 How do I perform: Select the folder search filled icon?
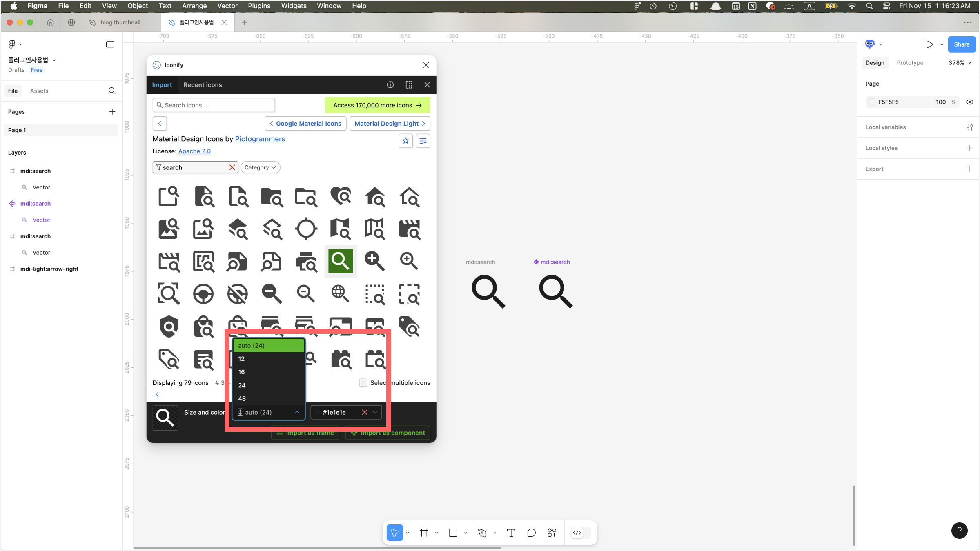[x=272, y=196]
